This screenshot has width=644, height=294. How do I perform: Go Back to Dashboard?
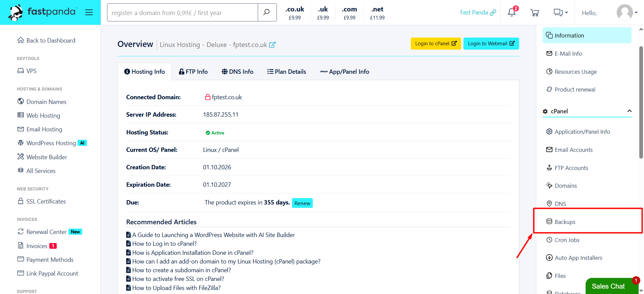[46, 41]
